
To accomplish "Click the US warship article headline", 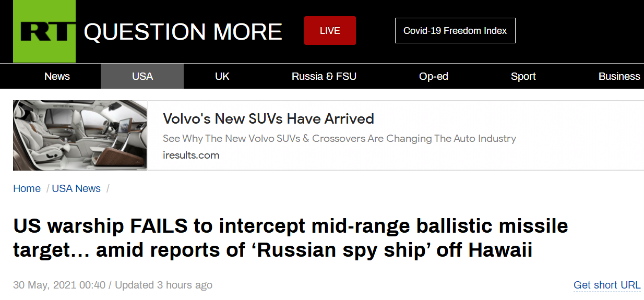I will [290, 238].
